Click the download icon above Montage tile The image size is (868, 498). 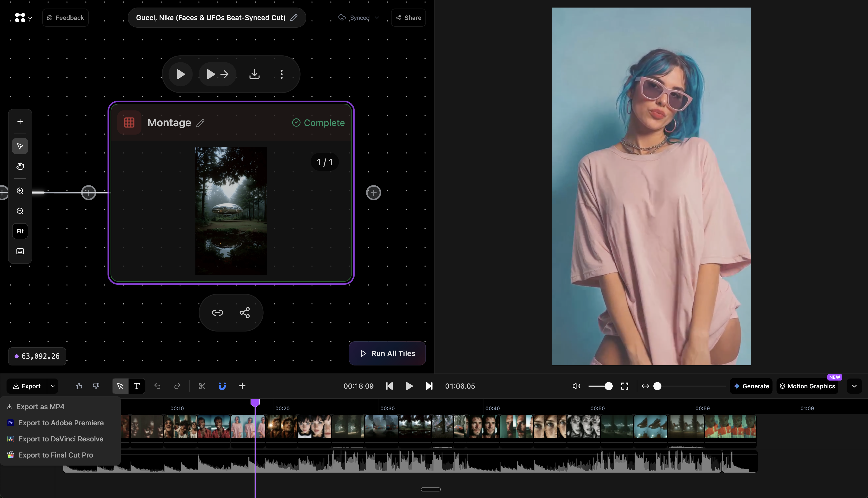click(254, 74)
